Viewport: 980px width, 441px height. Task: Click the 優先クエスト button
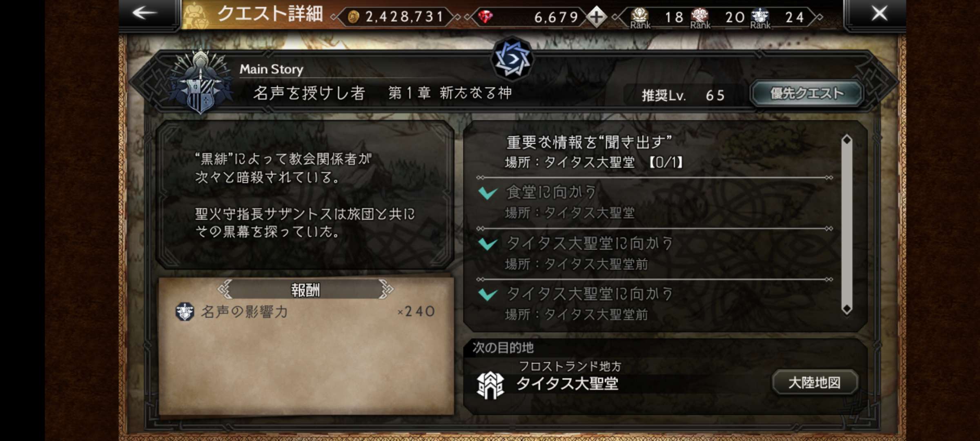(x=806, y=94)
